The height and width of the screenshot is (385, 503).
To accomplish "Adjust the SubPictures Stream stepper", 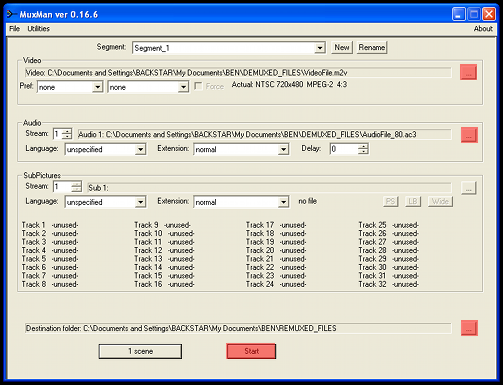I will tap(76, 187).
